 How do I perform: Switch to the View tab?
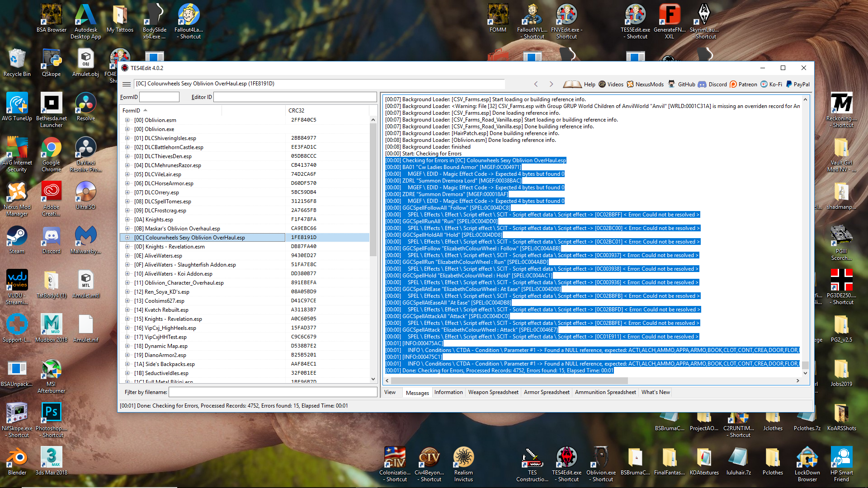pyautogui.click(x=390, y=392)
